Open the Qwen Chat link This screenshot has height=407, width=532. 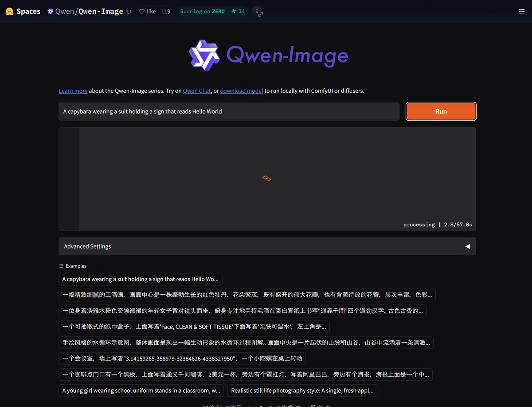point(197,91)
